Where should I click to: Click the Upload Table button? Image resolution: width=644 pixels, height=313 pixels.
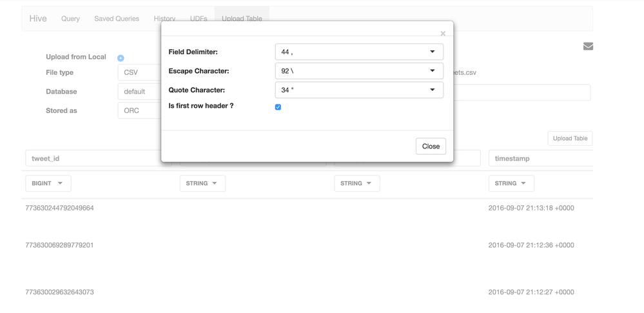(x=570, y=138)
